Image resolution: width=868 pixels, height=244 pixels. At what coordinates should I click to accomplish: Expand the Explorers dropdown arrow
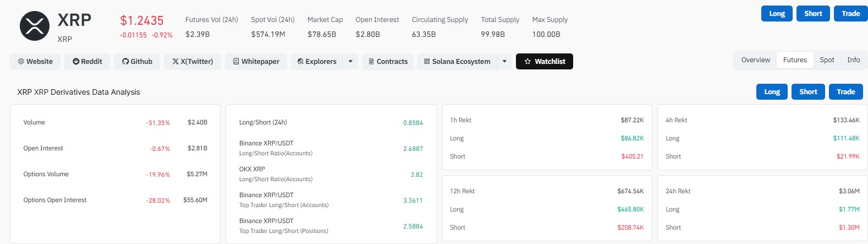coord(350,62)
